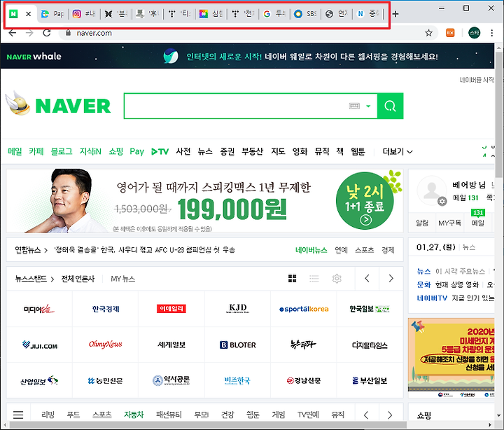Open the 웹툰 menu item
504x430 pixels.
tap(358, 151)
